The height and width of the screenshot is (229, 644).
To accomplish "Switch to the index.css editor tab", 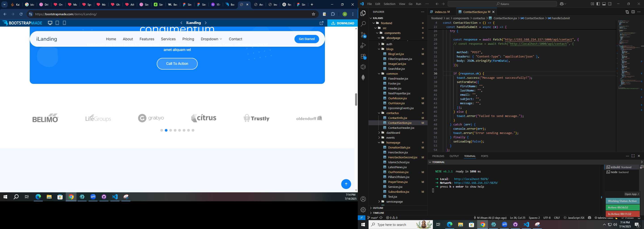I will point(440,12).
